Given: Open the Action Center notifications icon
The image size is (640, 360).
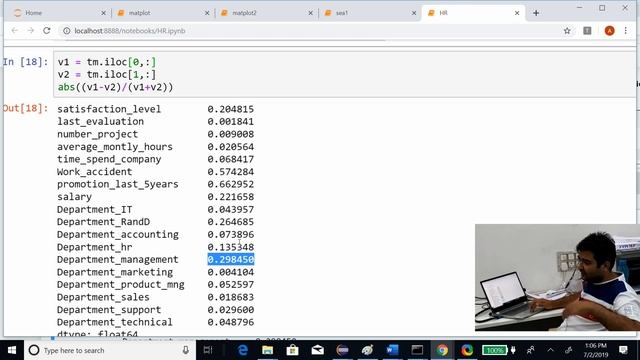Looking at the screenshot, I should tap(623, 350).
